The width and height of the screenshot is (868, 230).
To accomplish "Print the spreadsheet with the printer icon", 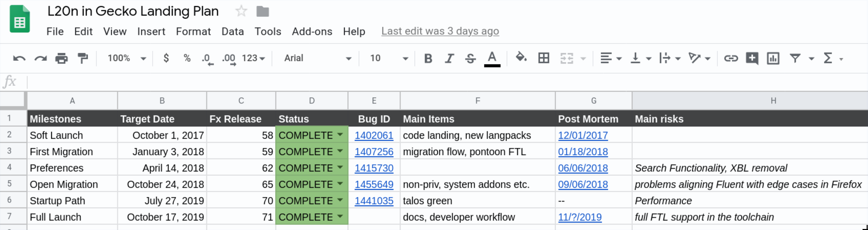I will [62, 58].
